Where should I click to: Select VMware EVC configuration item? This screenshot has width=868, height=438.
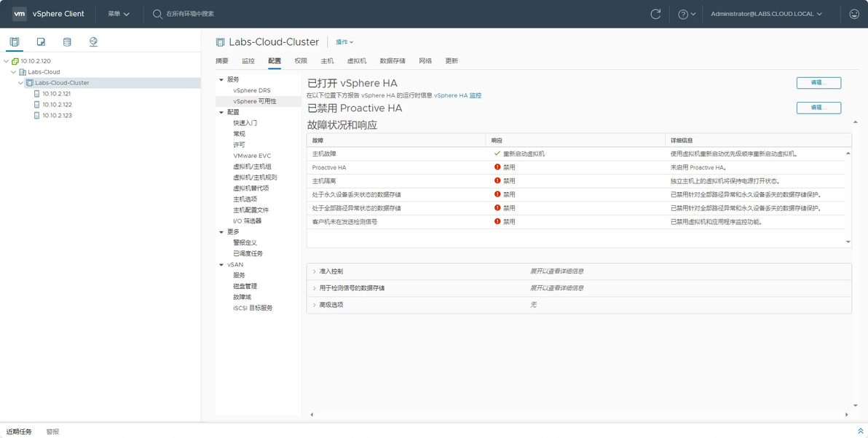pos(252,156)
